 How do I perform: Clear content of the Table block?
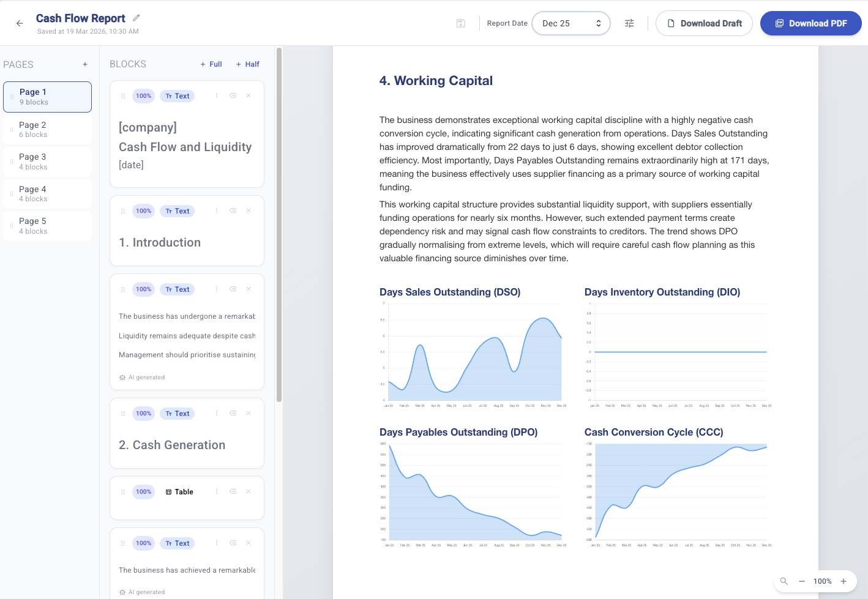[x=233, y=491]
